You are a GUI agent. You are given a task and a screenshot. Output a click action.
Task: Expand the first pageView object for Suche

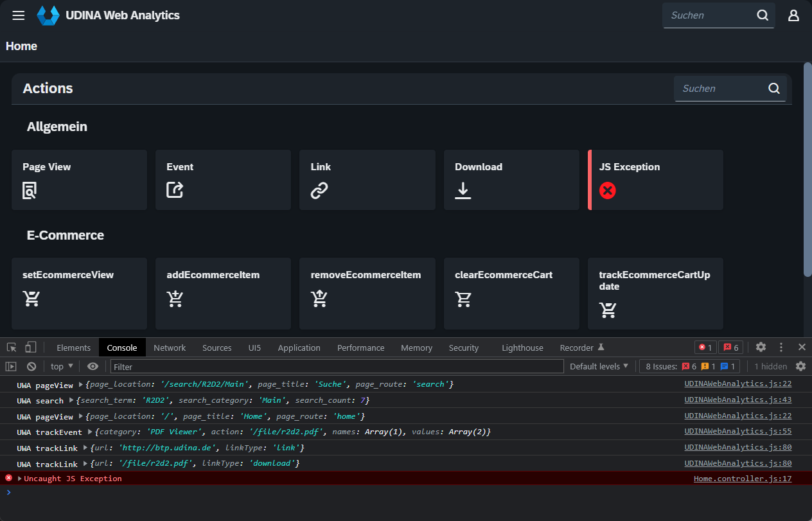pos(81,384)
